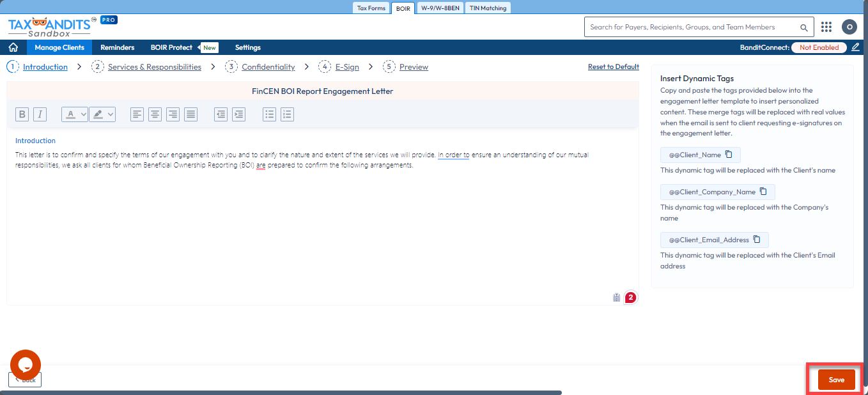Click into the introduction paragraph text area

tap(302, 160)
